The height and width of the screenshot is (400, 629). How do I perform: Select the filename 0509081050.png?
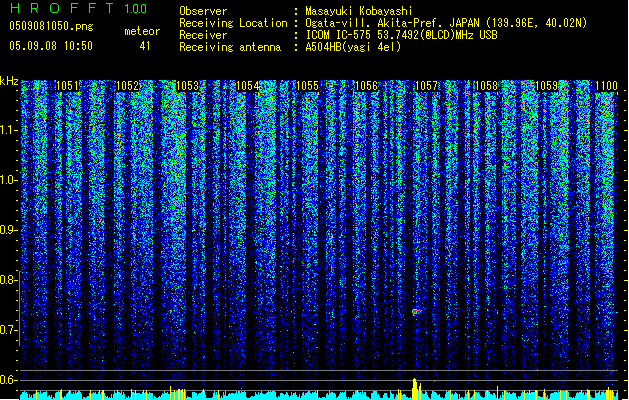pos(51,26)
